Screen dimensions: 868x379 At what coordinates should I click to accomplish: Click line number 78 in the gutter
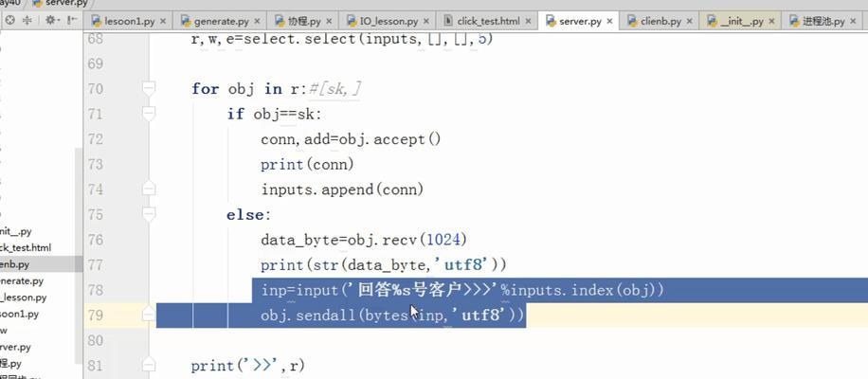tap(95, 290)
